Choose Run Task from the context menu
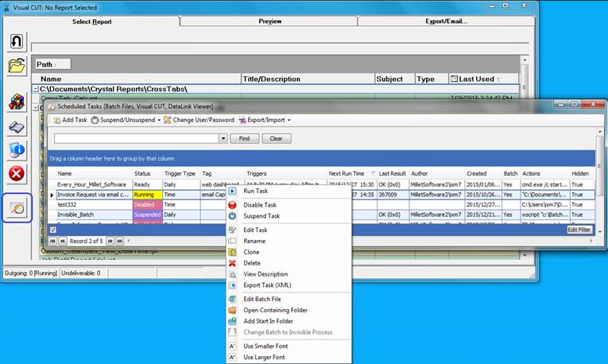Viewport: 608px width, 364px height. point(255,192)
